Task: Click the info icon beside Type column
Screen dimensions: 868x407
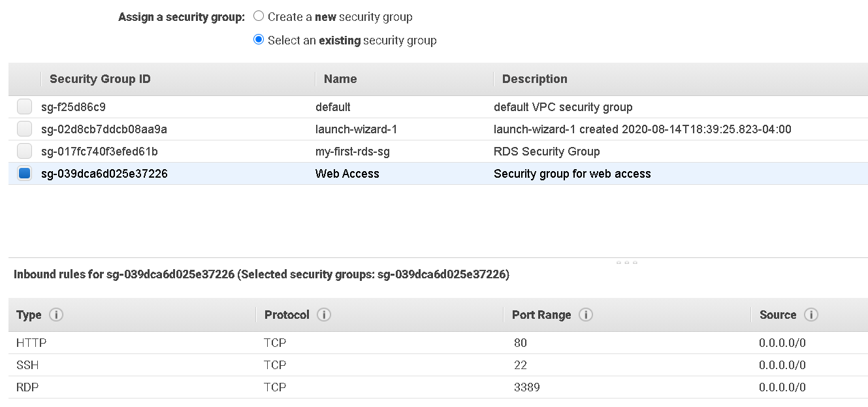Action: [56, 315]
